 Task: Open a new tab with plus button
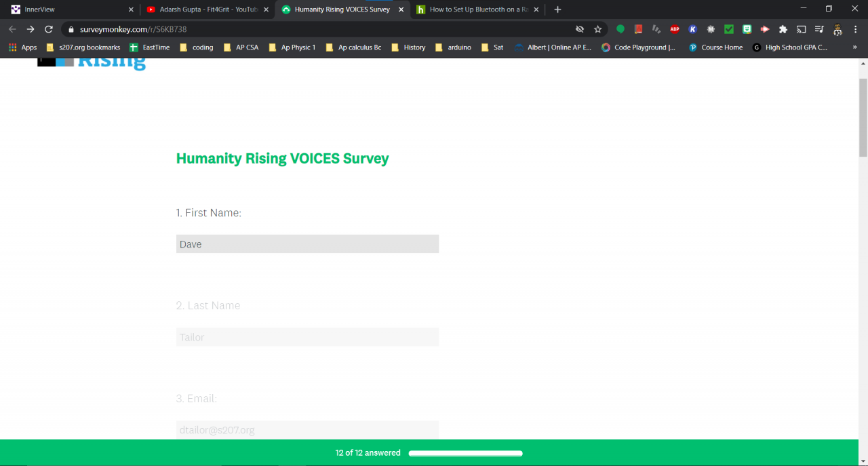[x=557, y=9]
